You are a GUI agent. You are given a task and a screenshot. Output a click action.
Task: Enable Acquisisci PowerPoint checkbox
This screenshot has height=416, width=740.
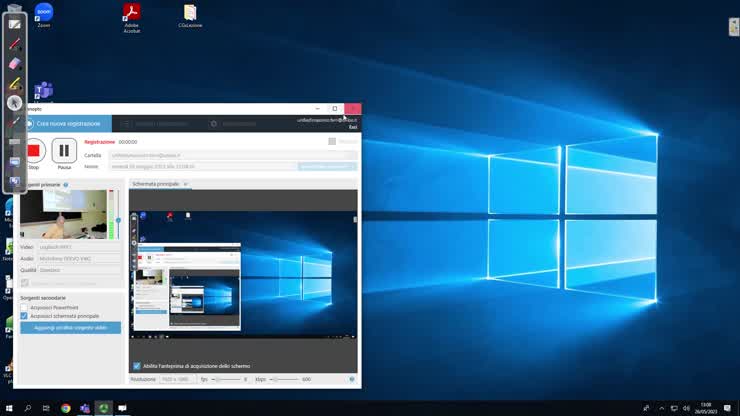pyautogui.click(x=24, y=307)
